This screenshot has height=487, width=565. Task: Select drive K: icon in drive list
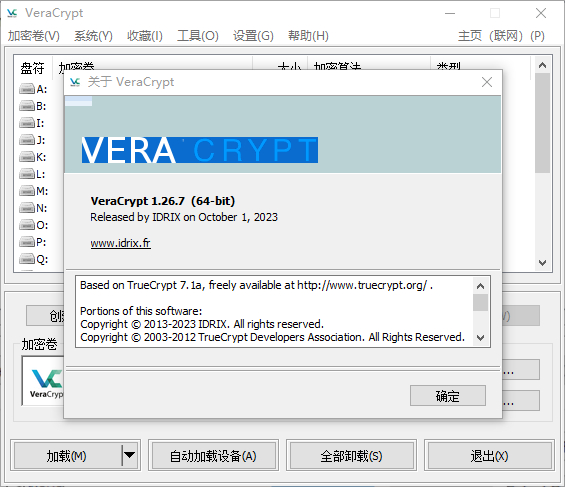[27, 157]
